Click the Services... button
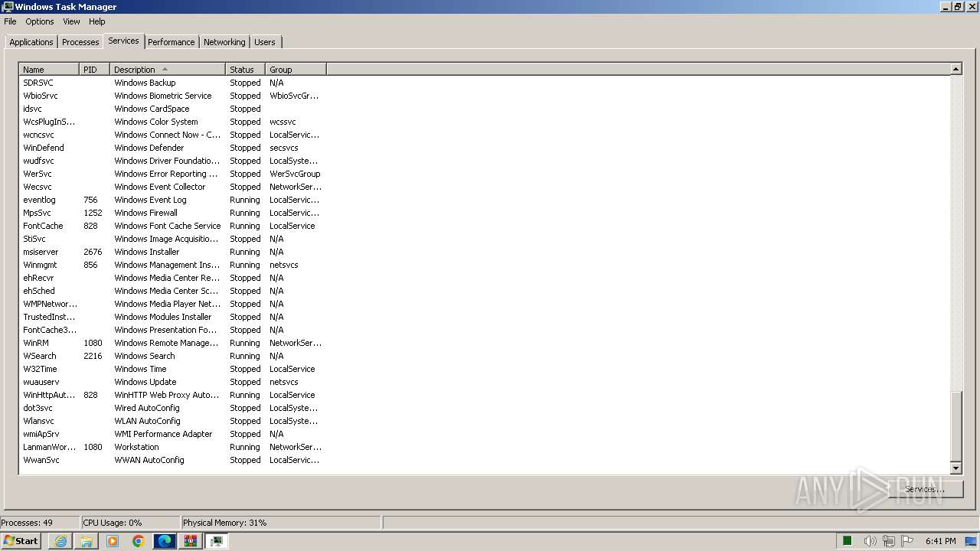This screenshot has height=551, width=980. tap(924, 489)
